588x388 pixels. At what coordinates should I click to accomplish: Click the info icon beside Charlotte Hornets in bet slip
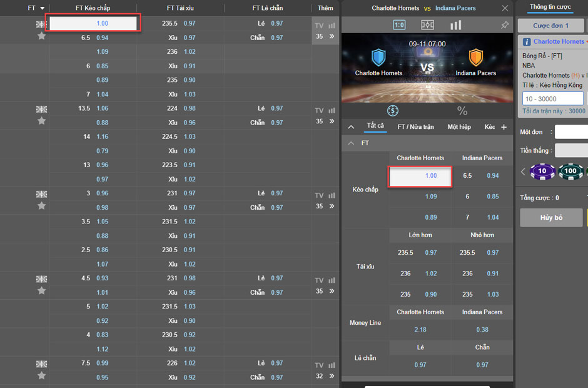tap(527, 42)
